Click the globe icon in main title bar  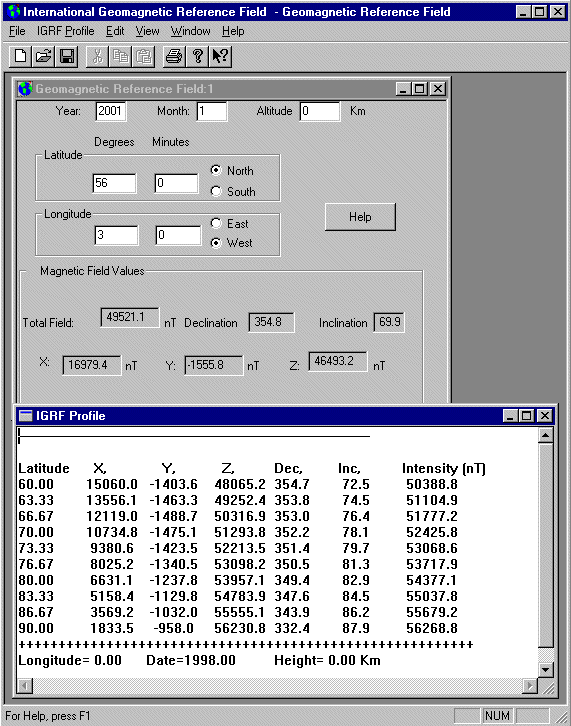tap(14, 12)
